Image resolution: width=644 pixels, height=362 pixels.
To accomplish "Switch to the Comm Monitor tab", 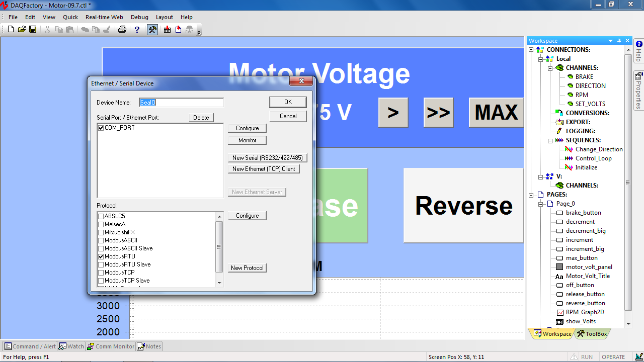I will pyautogui.click(x=110, y=346).
